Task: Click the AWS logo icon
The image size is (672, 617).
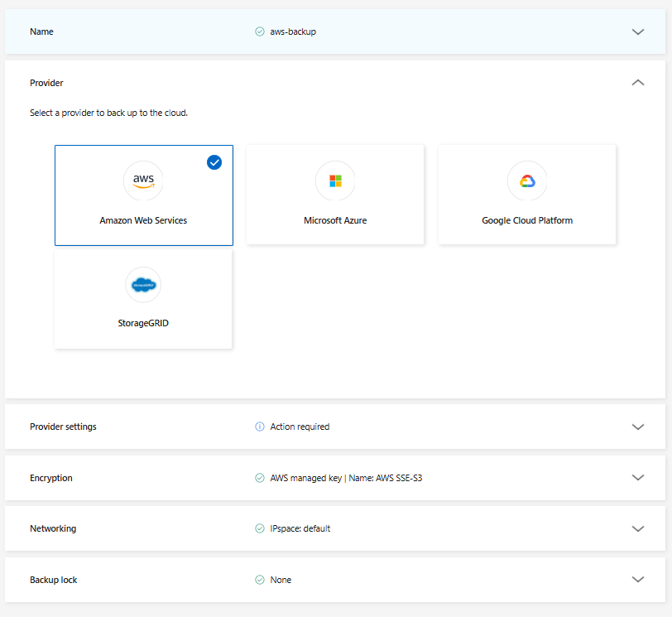Action: 143,181
